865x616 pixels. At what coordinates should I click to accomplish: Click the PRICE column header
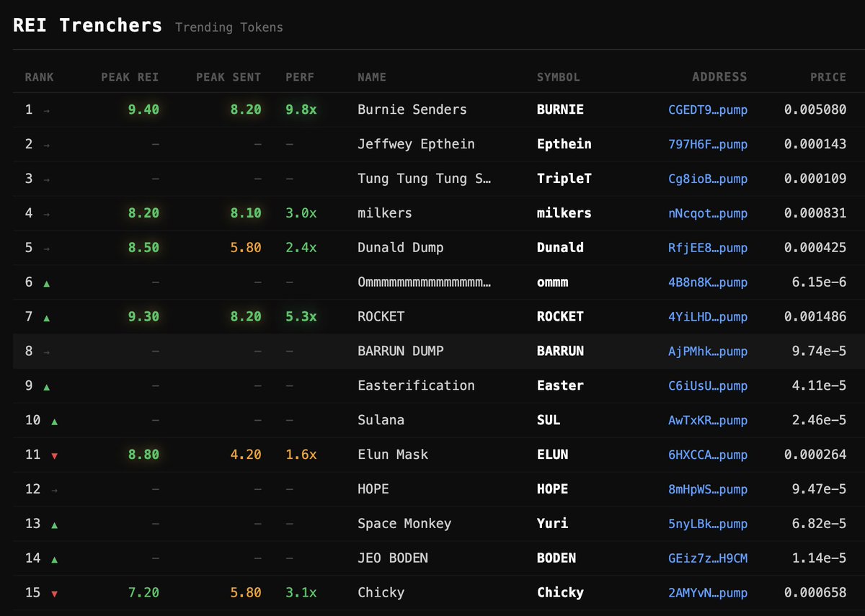click(828, 77)
